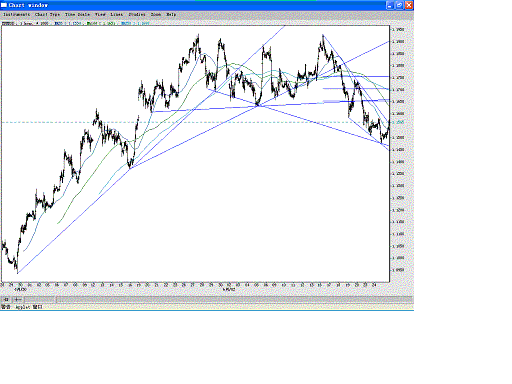Viewport: 512px width, 384px height.
Task: Close the Chart window
Action: pyautogui.click(x=409, y=5)
